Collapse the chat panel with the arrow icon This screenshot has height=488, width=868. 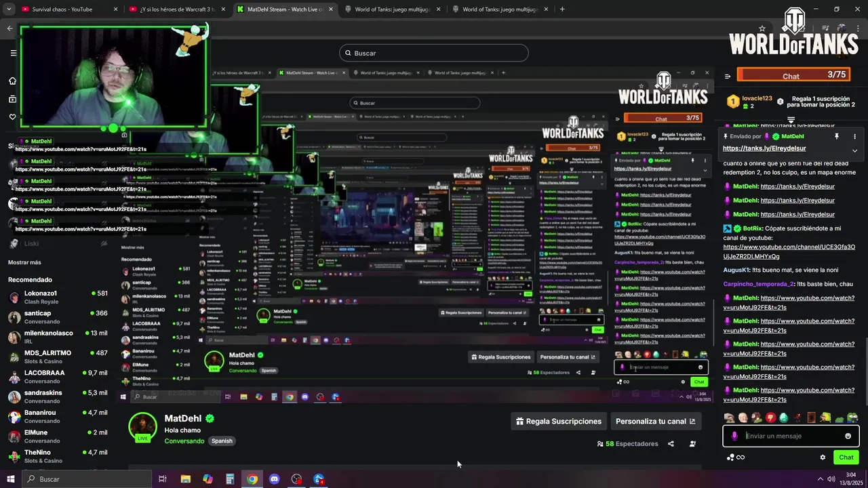(727, 76)
